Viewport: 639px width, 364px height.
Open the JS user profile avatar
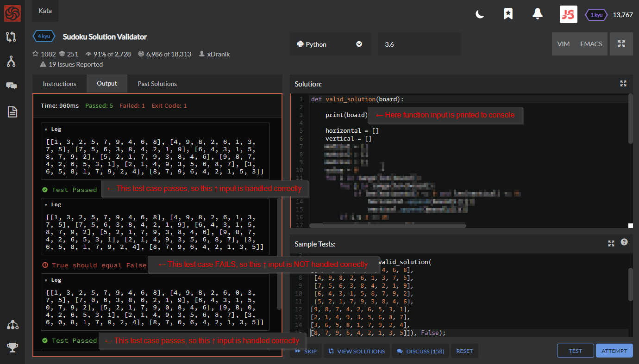(569, 14)
